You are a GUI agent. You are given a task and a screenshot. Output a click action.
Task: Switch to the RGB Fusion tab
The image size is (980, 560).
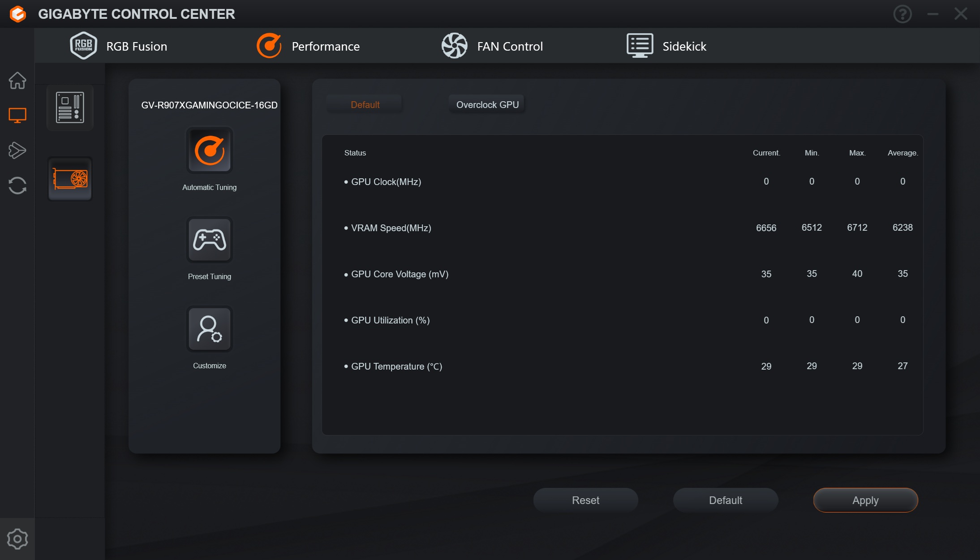click(119, 46)
